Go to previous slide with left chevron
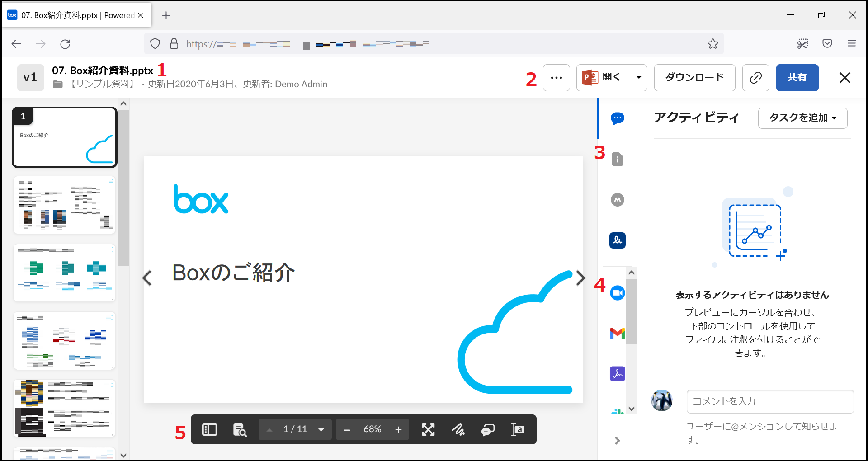The image size is (868, 461). (x=146, y=278)
